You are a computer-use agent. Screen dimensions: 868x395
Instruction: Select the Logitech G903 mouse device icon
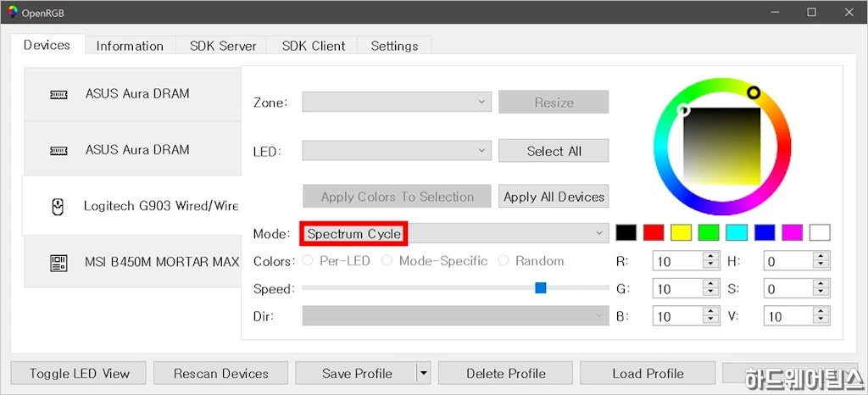click(x=58, y=206)
